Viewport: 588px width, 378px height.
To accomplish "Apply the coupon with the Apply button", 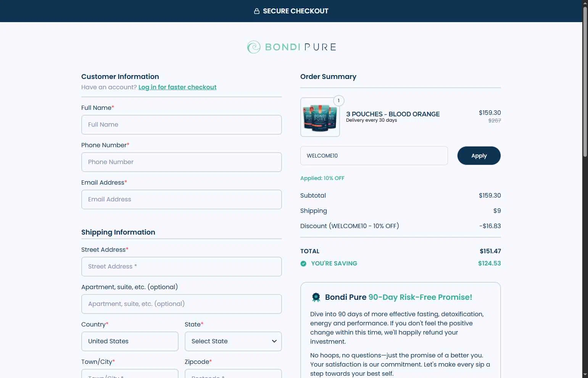I will (479, 156).
